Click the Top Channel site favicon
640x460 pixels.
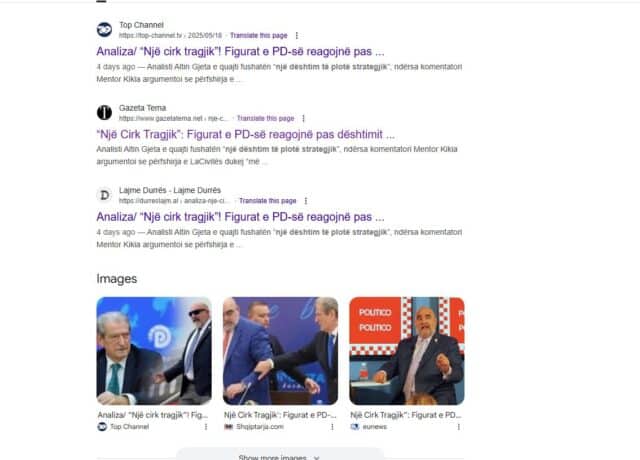(104, 30)
